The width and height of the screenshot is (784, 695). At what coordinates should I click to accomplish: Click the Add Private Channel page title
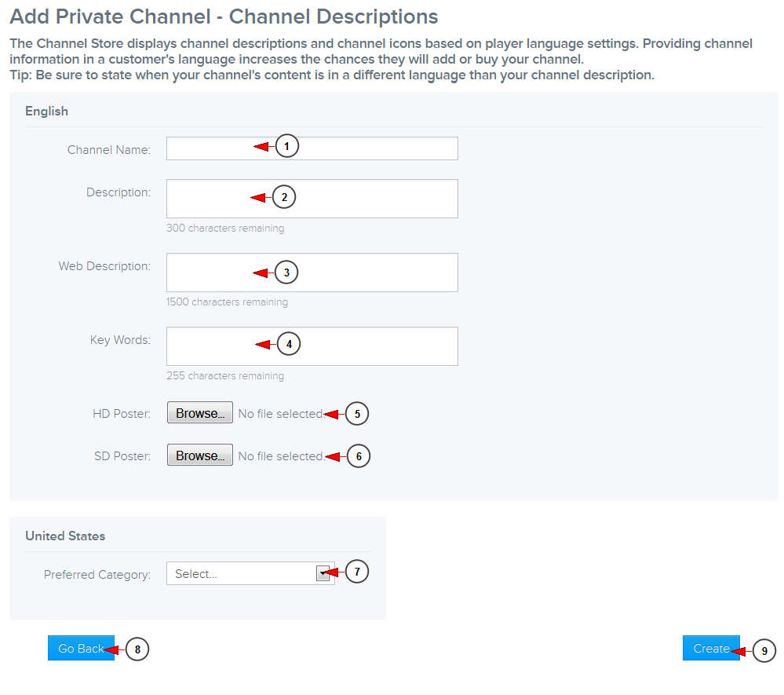(x=224, y=16)
